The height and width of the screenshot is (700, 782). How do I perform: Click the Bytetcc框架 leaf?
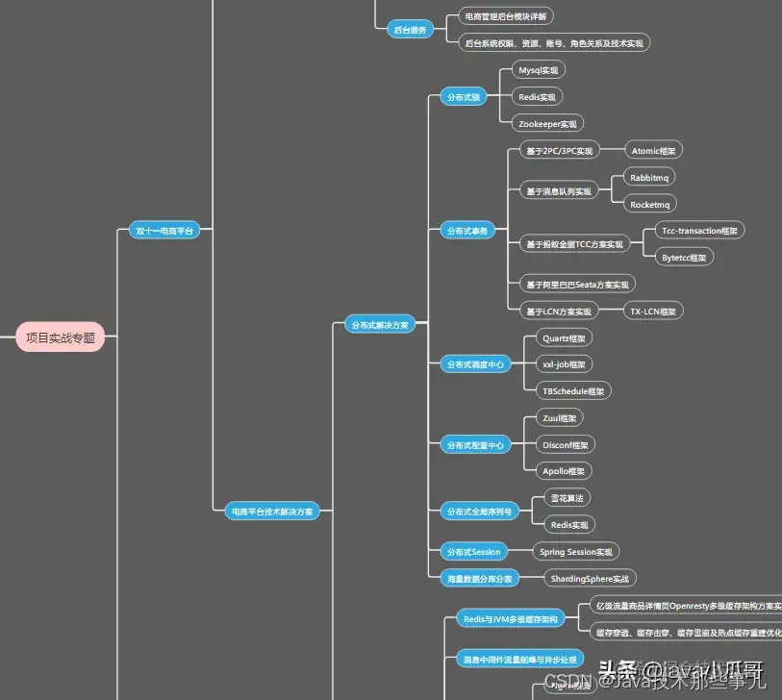tap(684, 258)
